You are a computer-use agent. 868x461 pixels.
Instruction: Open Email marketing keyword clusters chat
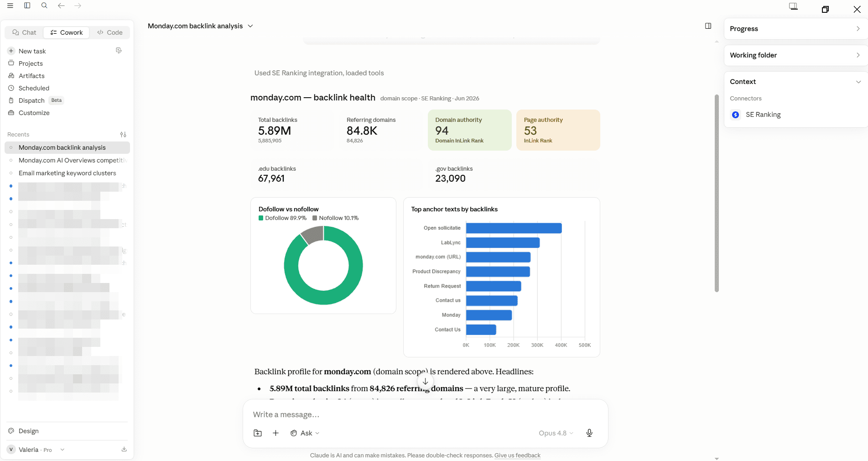(x=67, y=173)
